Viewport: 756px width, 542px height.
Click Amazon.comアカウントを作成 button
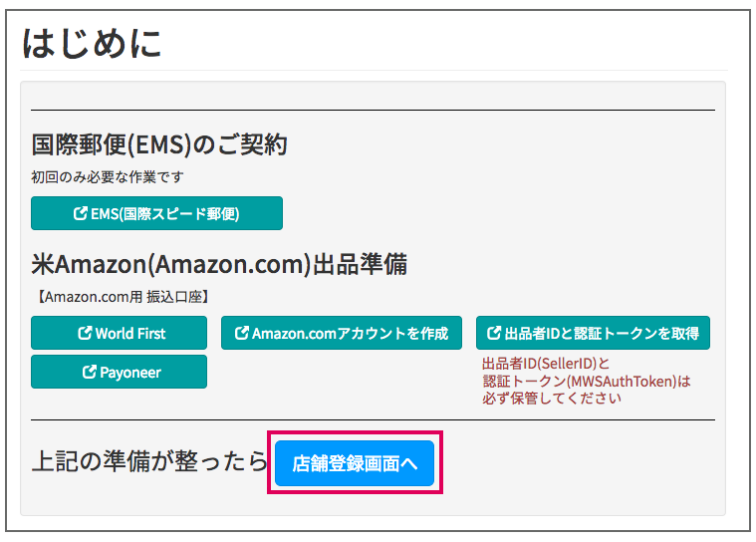pos(342,333)
